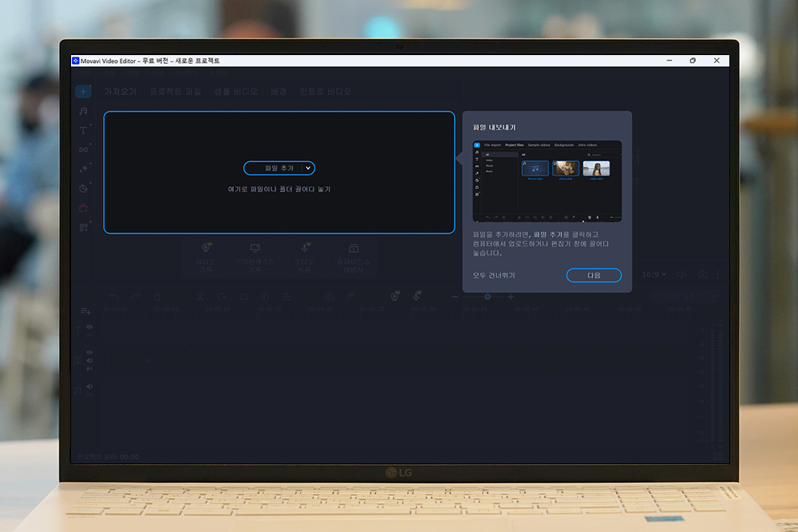Open Color adjustments icon in the timeline toolbar
The width and height of the screenshot is (798, 532).
coord(265,297)
